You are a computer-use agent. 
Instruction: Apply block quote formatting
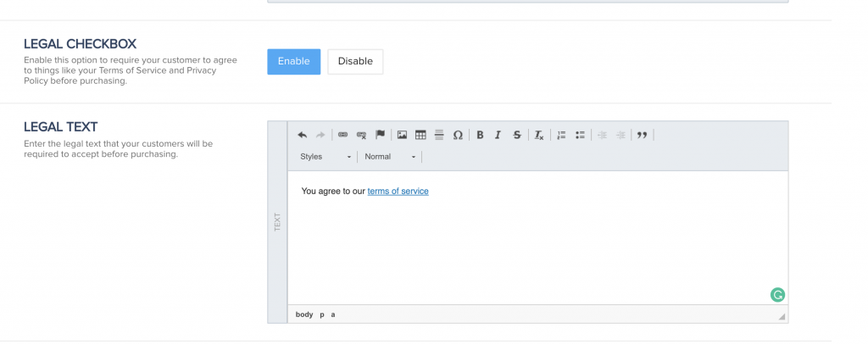pos(642,135)
